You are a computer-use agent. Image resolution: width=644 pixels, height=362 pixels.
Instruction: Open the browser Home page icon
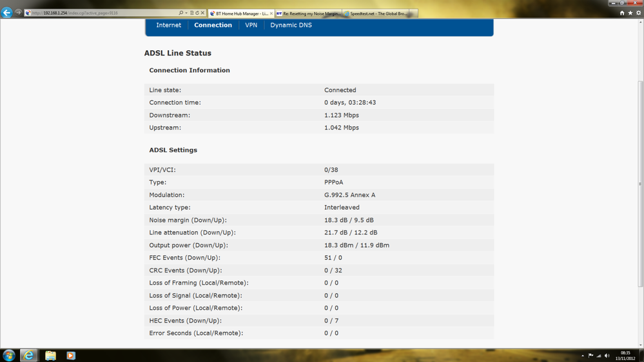(622, 13)
